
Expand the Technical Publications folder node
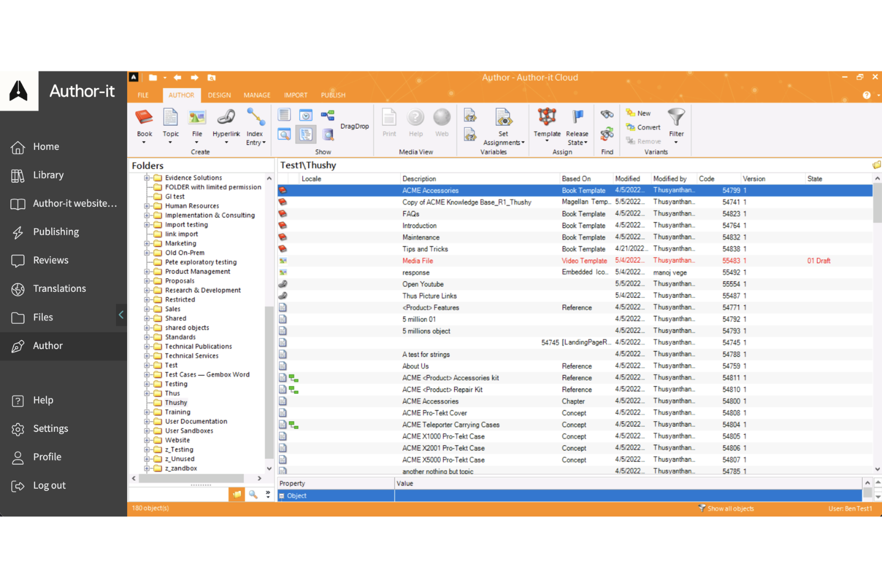pos(147,347)
